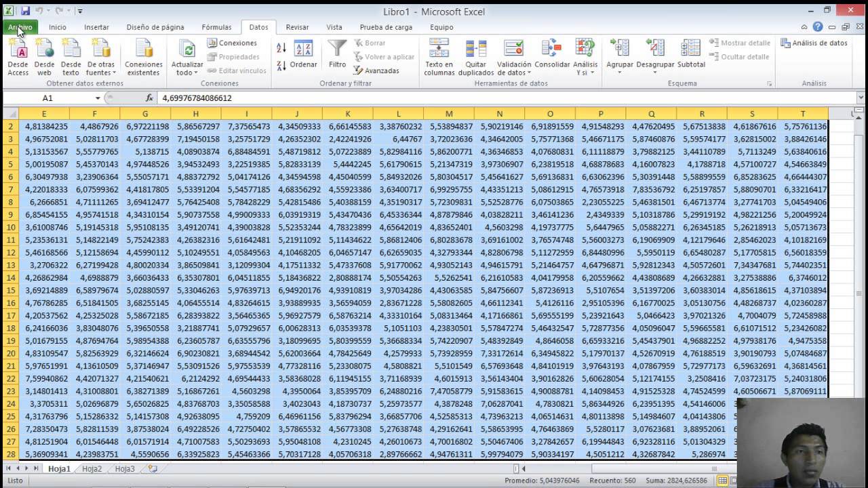This screenshot has height=488, width=868.
Task: Click the grayed Propiedades button
Action: tap(233, 57)
